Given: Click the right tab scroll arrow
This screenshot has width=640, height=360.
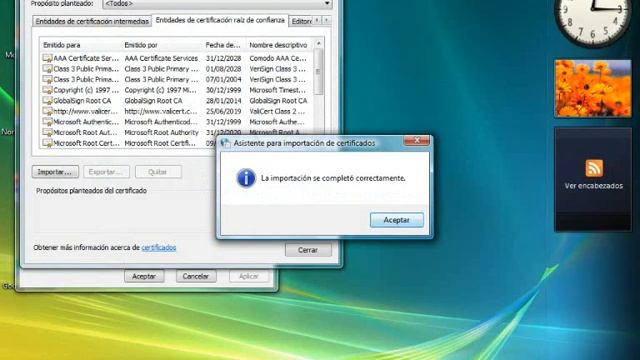Looking at the screenshot, I should point(327,20).
